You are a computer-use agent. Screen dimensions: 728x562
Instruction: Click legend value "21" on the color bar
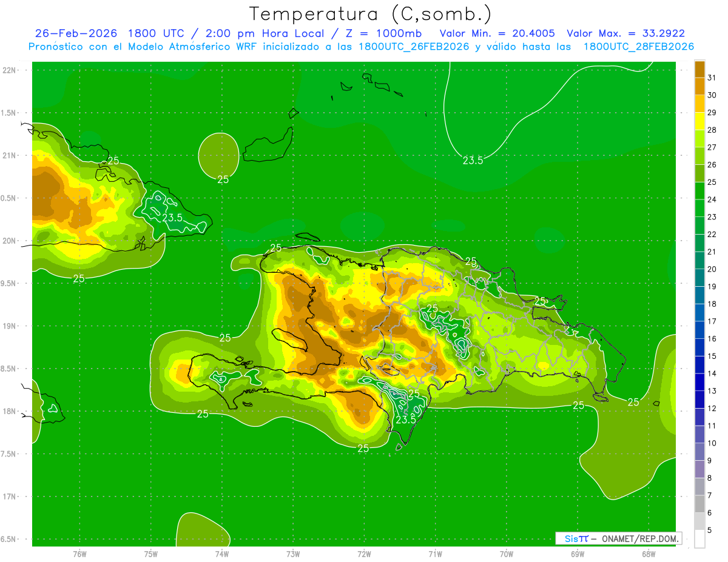[x=712, y=252]
